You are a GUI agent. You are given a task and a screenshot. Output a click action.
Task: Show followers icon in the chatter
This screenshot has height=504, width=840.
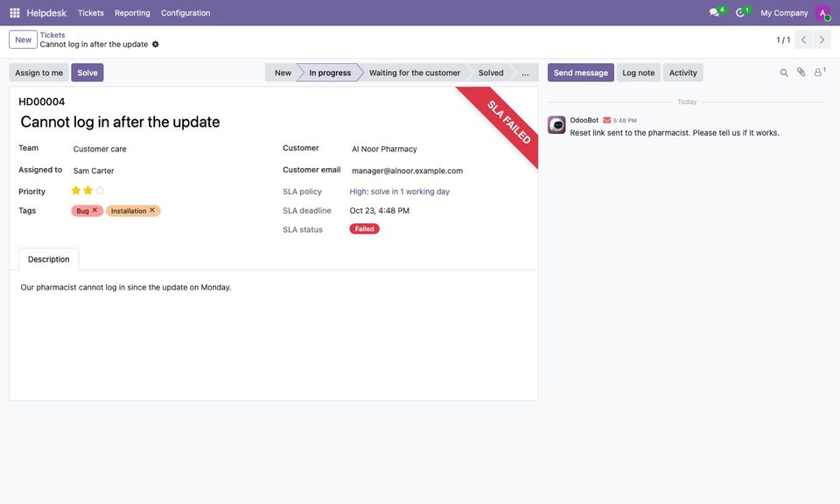pyautogui.click(x=819, y=72)
